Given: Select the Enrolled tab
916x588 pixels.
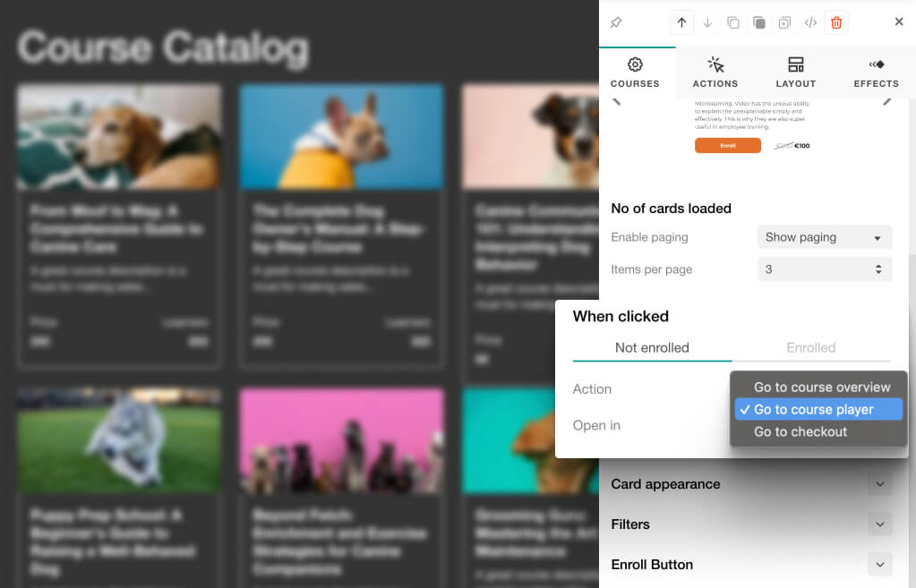Looking at the screenshot, I should tap(811, 348).
